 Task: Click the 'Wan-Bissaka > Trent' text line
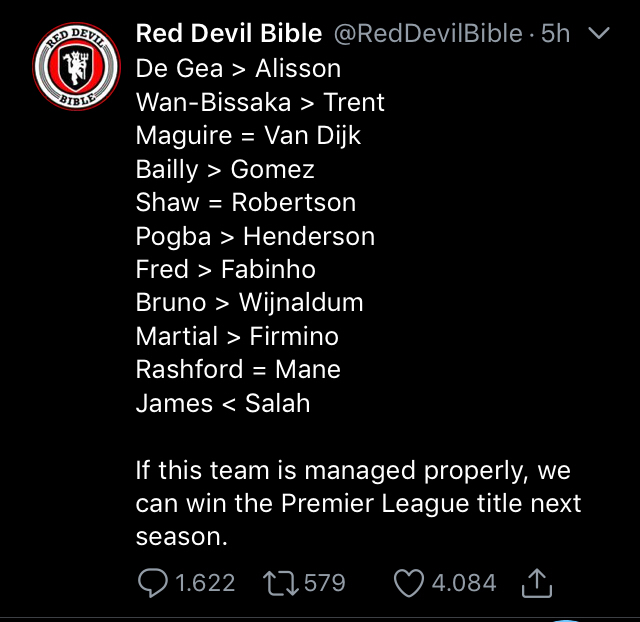point(260,102)
